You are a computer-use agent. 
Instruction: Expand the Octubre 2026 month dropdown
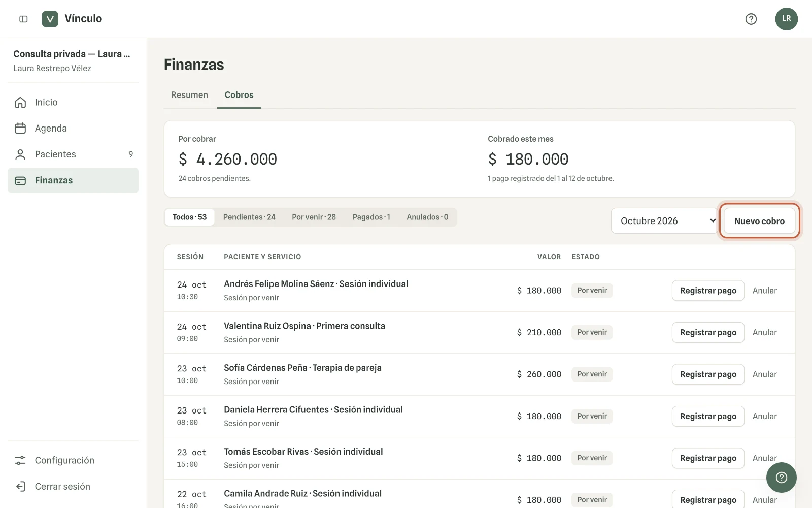[x=664, y=221]
